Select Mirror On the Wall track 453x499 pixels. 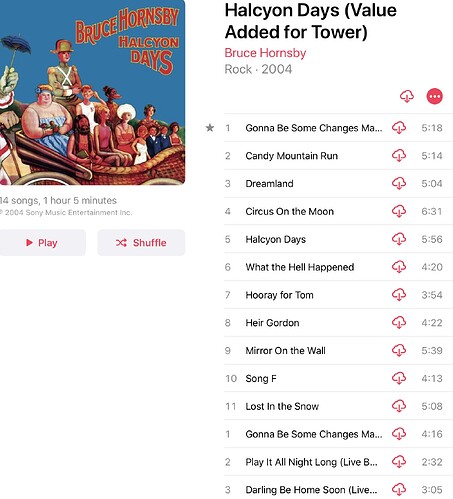[338, 350]
